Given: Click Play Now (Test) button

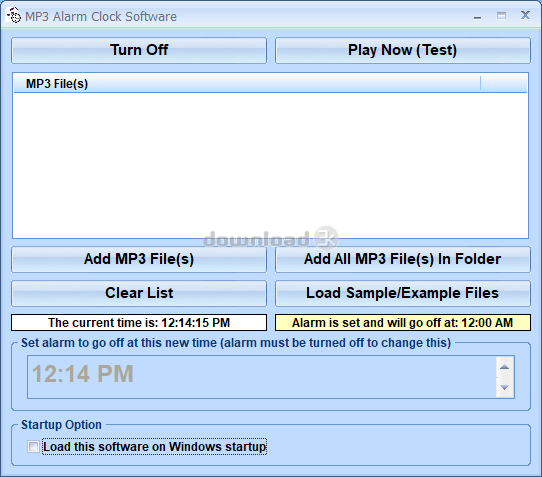Looking at the screenshot, I should click(403, 50).
